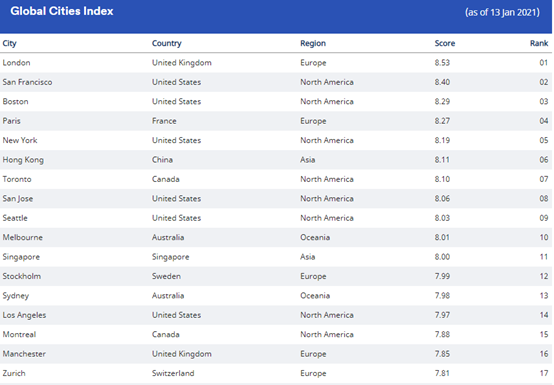Click the score 7.81
554x385 pixels.
click(x=442, y=374)
